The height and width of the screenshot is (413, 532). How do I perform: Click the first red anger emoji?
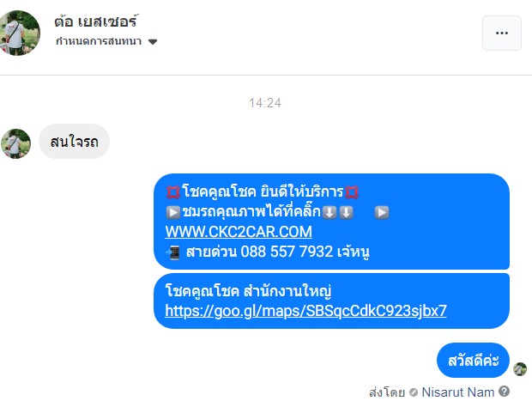pyautogui.click(x=173, y=192)
